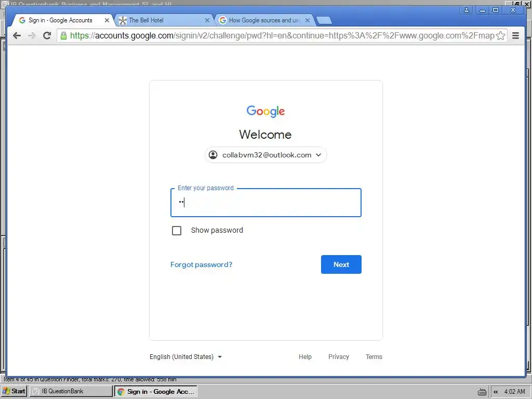Click the Forgot password? link
Image resolution: width=532 pixels, height=399 pixels.
[201, 264]
